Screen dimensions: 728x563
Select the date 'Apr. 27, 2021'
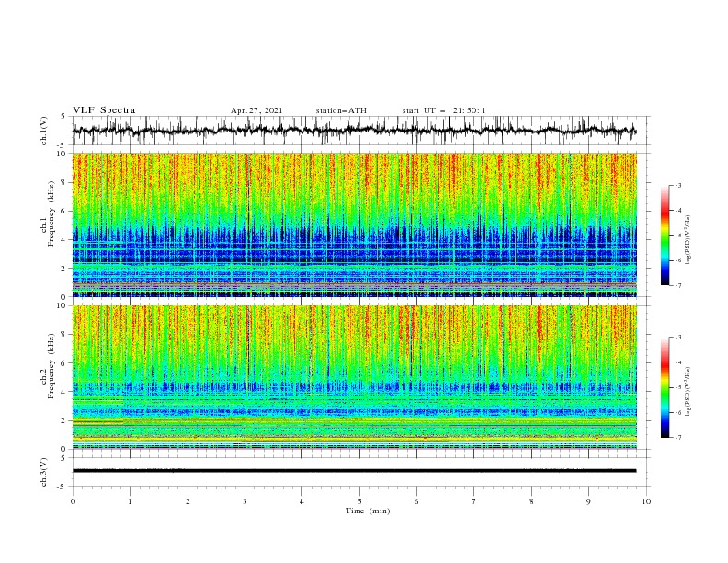tap(256, 110)
